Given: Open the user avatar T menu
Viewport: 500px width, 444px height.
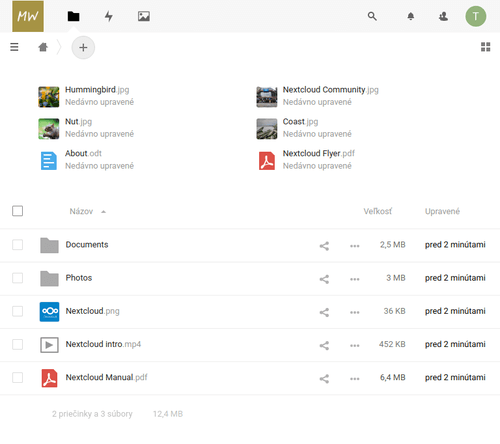Looking at the screenshot, I should click(476, 16).
